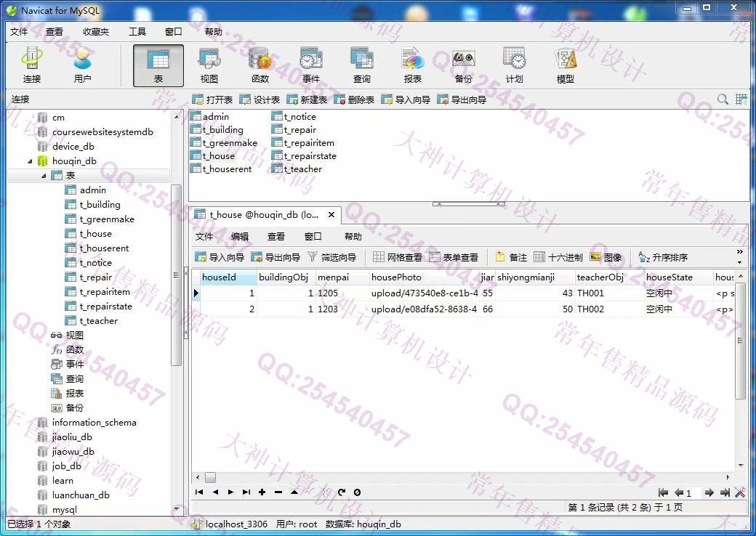Click 新建表 (New Table) button
The image size is (756, 536).
click(307, 100)
